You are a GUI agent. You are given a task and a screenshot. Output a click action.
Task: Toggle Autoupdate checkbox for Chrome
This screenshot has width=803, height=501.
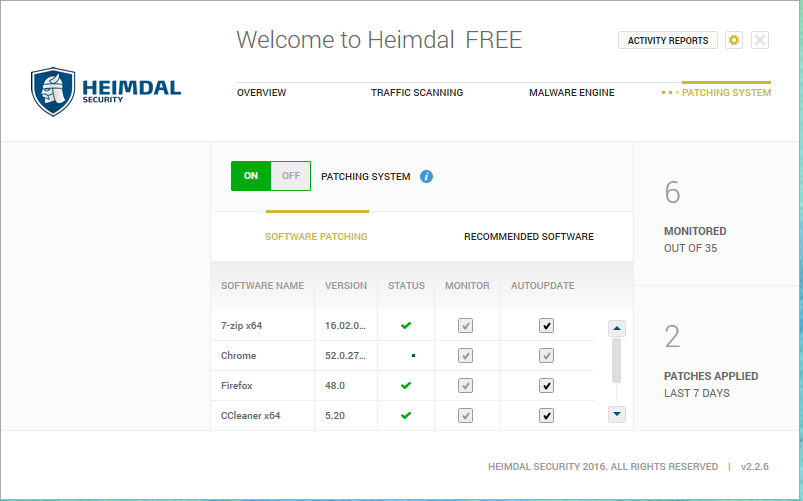(x=546, y=356)
